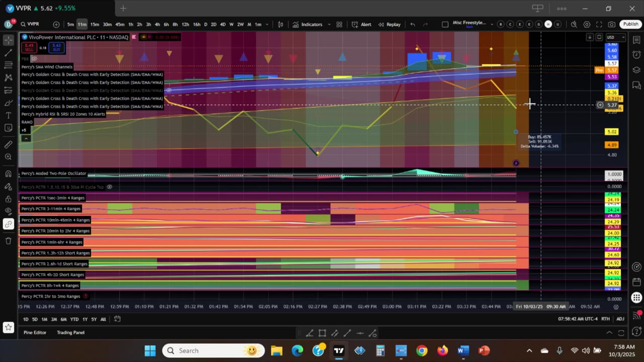Click the 5.45 SELL button
Viewport: 644px width, 362px height.
coord(28,48)
